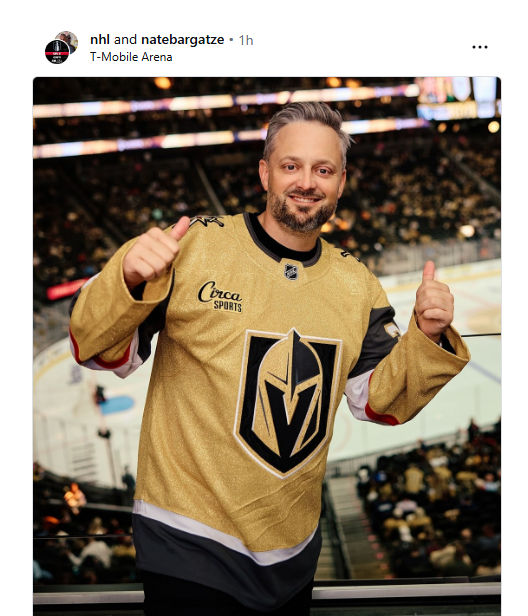
Task: Click the NHL shield on the jersey collar
Action: (x=291, y=272)
